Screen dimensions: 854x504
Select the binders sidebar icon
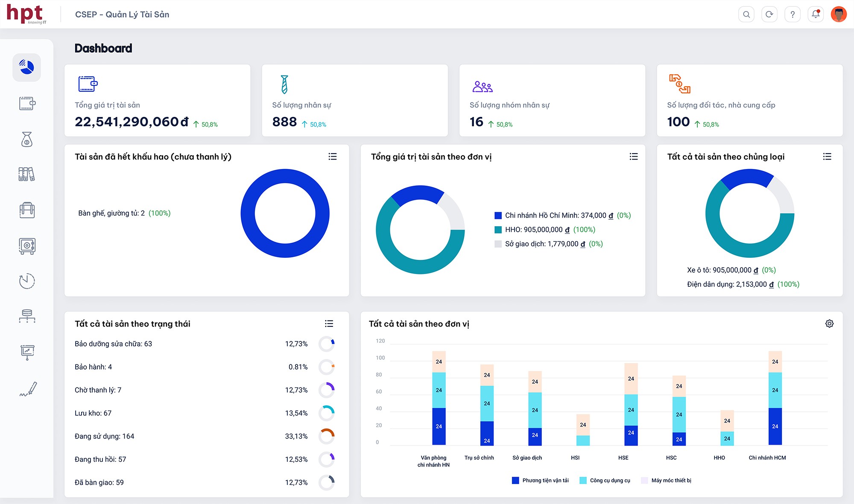pos(27,174)
